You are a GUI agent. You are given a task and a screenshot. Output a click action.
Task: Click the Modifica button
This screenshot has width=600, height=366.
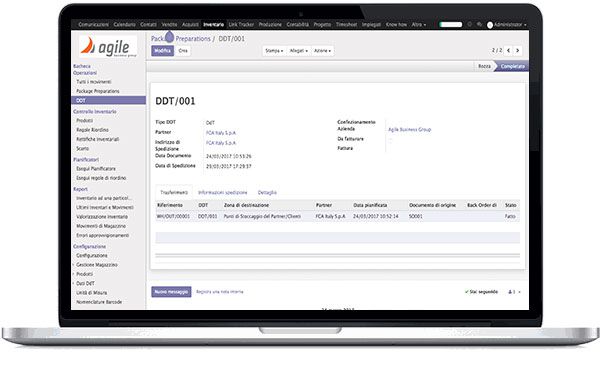tap(163, 51)
